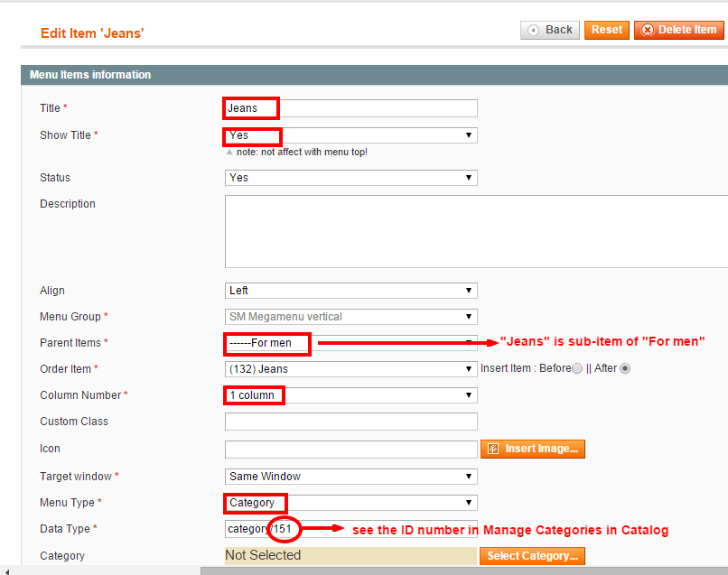The height and width of the screenshot is (575, 728).
Task: Click the 'note: not affect with menu top!' hint
Action: [x=302, y=153]
